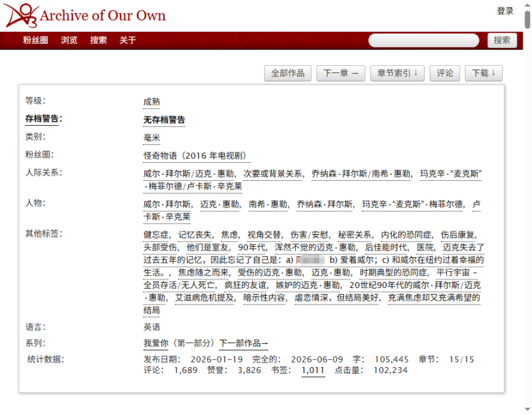Open the 迈克·惠勒 character tag

(x=219, y=204)
